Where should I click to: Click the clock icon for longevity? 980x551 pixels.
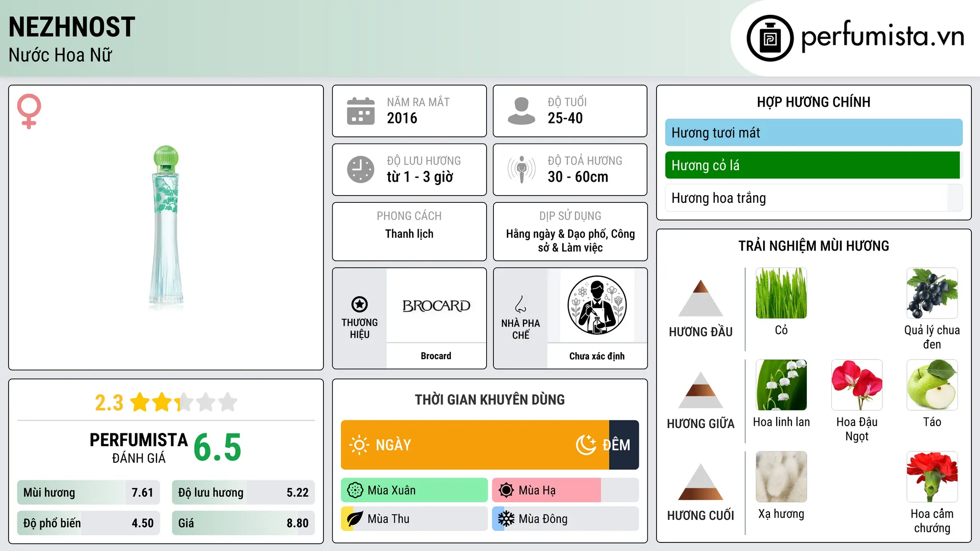361,169
